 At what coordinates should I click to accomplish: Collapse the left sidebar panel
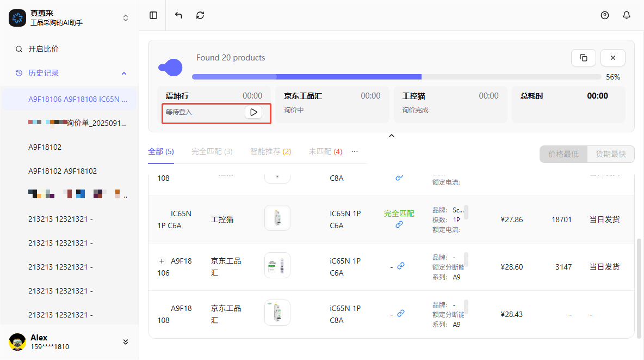[x=153, y=15]
